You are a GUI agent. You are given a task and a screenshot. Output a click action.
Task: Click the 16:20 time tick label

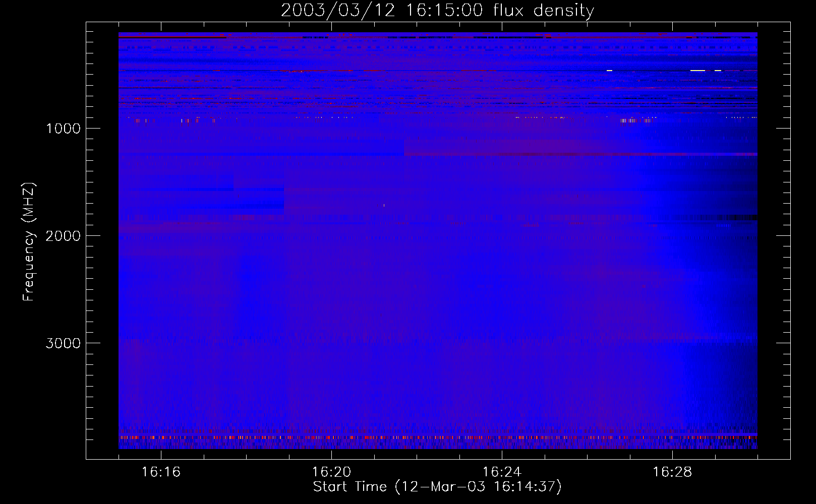(331, 472)
